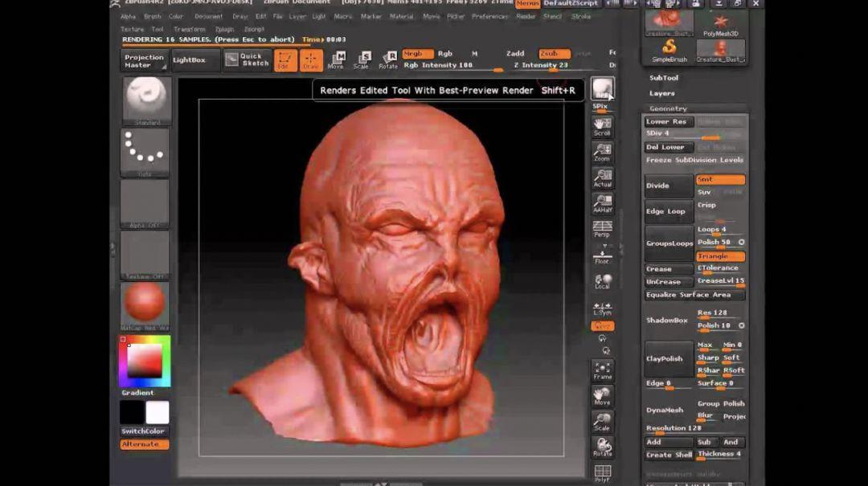Screen dimensions: 868x486
Task: Click the Alternate switch below SwitchColor
Action: point(145,444)
